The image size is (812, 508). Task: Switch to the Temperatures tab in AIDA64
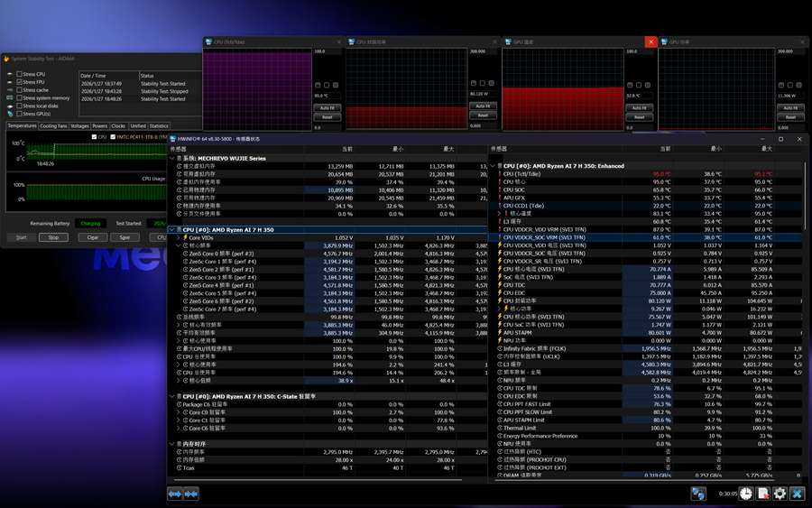click(x=23, y=125)
